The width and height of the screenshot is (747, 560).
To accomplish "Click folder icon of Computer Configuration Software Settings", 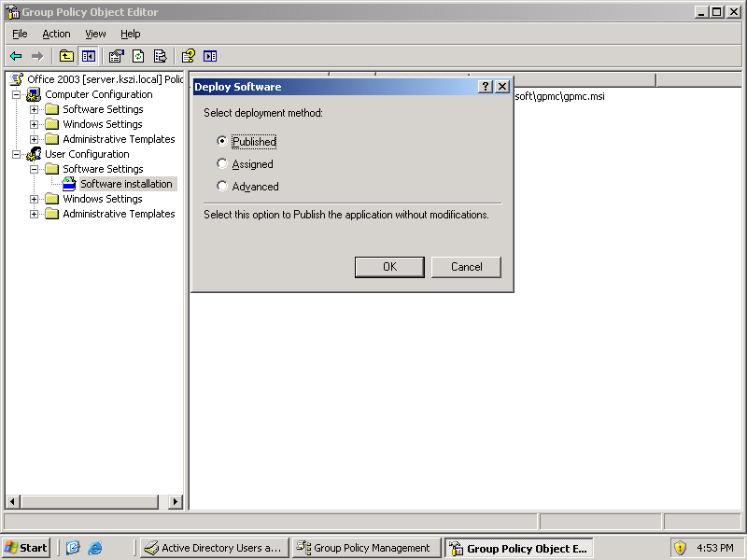I will (x=51, y=109).
